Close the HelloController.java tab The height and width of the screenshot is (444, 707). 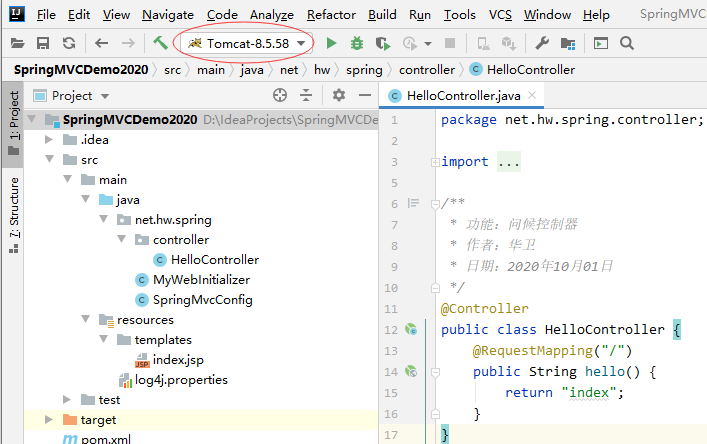click(532, 95)
